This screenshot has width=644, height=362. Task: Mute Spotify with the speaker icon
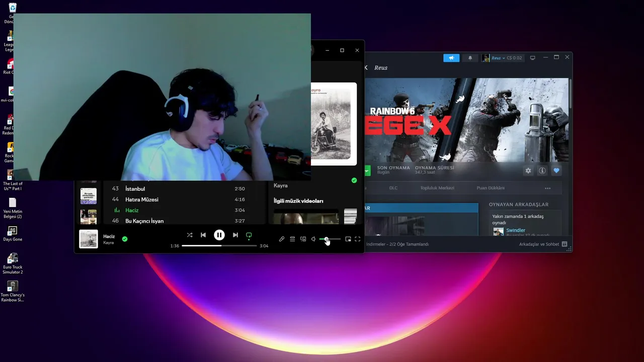coord(313,239)
